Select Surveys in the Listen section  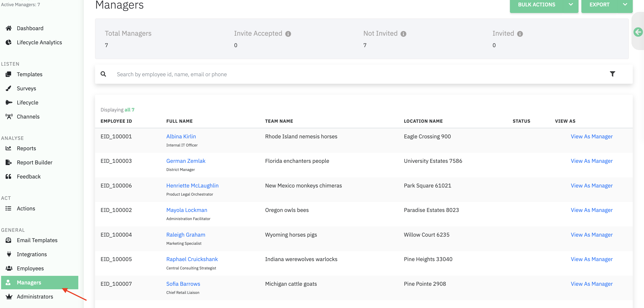[x=26, y=88]
